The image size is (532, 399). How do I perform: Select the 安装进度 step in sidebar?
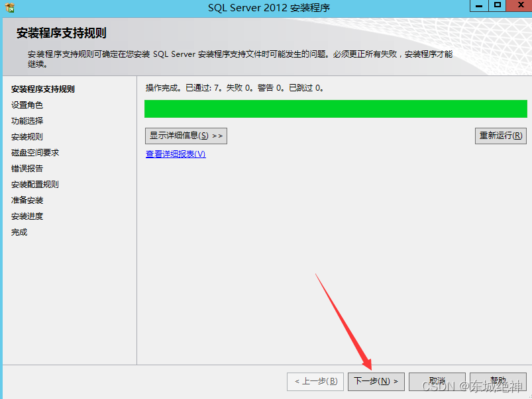(x=27, y=216)
